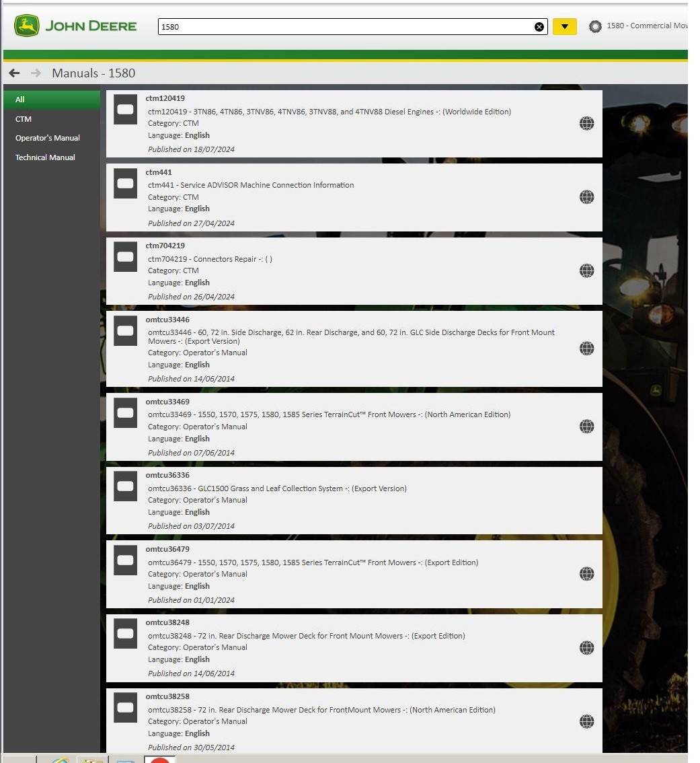Select the Technical Manual filter
The height and width of the screenshot is (763, 700).
pyautogui.click(x=52, y=157)
